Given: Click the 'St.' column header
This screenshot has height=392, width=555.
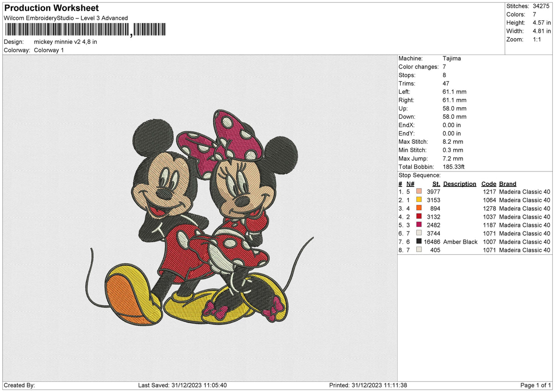Looking at the screenshot, I should (x=436, y=184).
